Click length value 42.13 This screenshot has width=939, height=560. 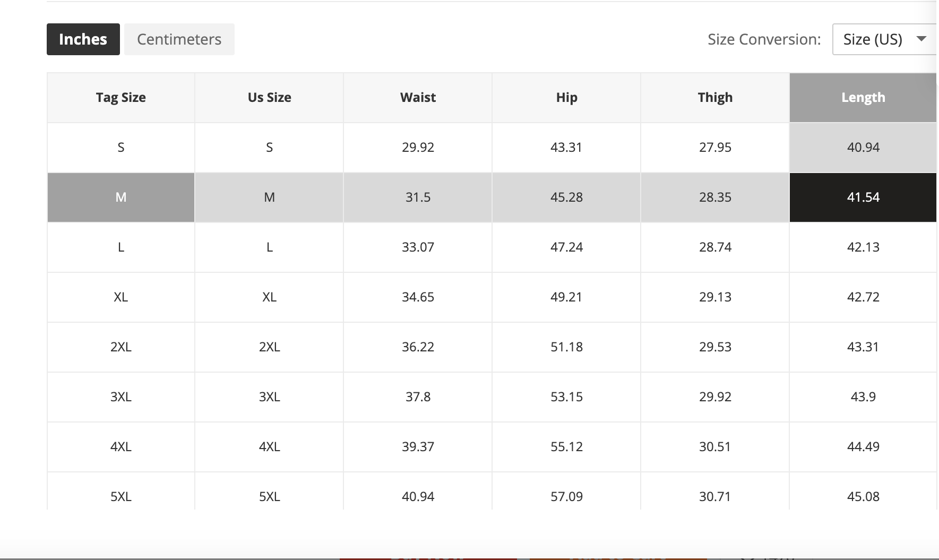(863, 247)
